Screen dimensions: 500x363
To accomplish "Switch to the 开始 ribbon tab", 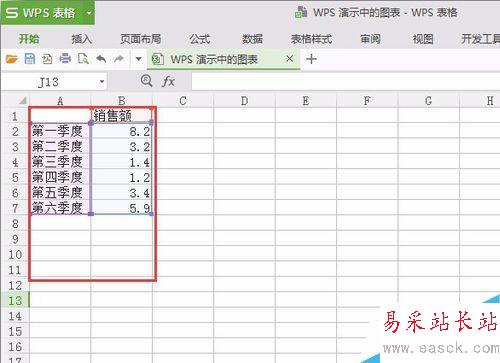I will pos(29,39).
